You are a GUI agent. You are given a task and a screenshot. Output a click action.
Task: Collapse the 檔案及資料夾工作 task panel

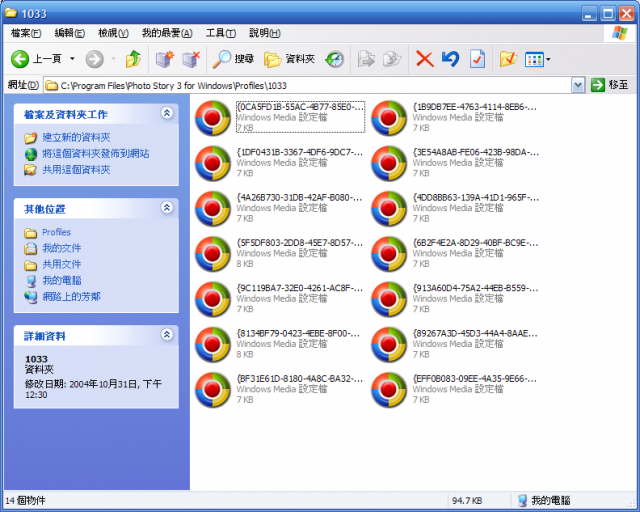[167, 113]
